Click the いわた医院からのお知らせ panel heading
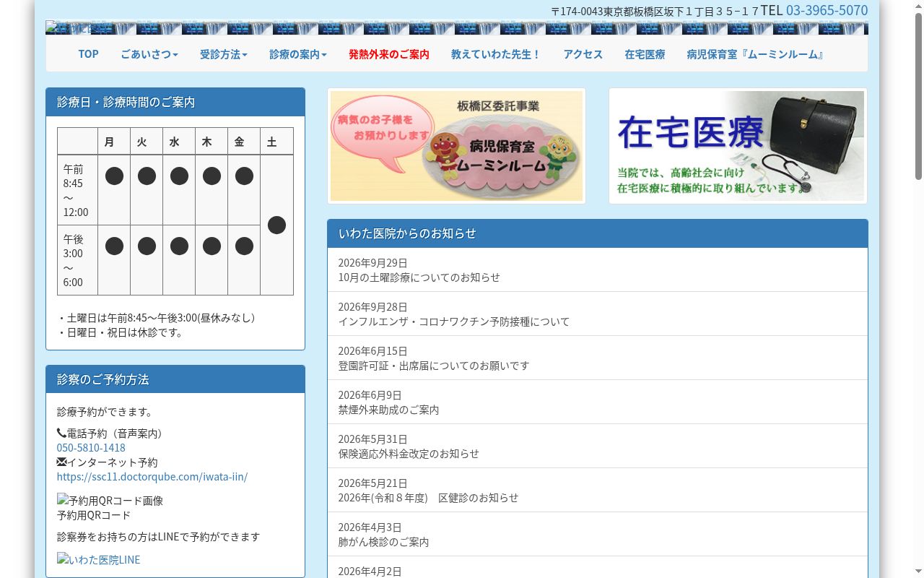 click(x=598, y=234)
